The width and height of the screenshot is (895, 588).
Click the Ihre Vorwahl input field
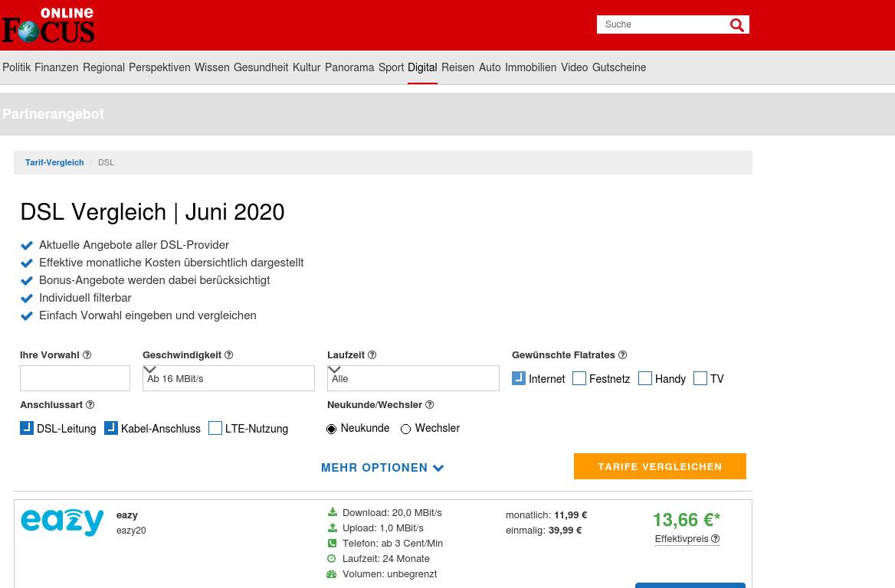pos(75,378)
